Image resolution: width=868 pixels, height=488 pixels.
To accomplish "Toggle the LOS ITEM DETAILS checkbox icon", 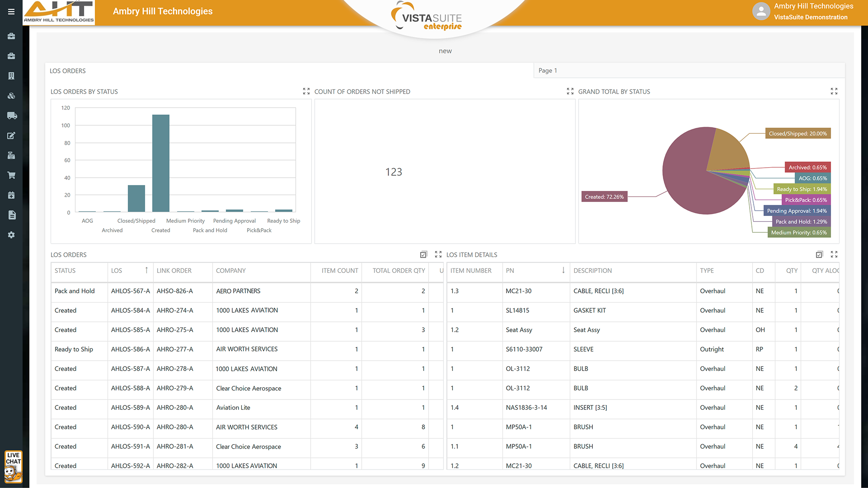I will [819, 254].
